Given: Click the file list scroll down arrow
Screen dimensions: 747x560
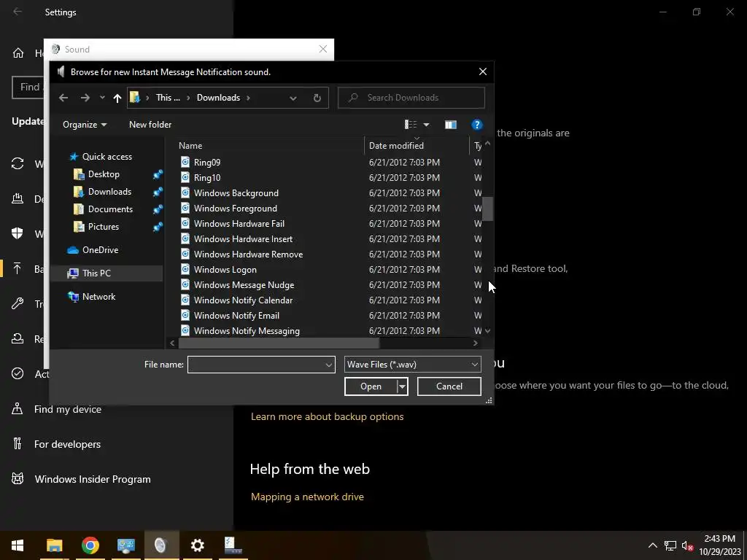Looking at the screenshot, I should click(487, 331).
